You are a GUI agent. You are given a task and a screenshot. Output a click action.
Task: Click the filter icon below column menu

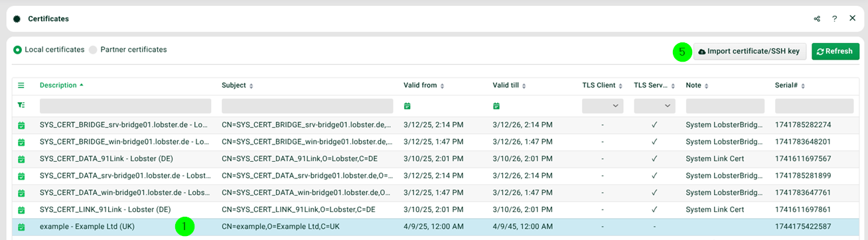tap(21, 105)
